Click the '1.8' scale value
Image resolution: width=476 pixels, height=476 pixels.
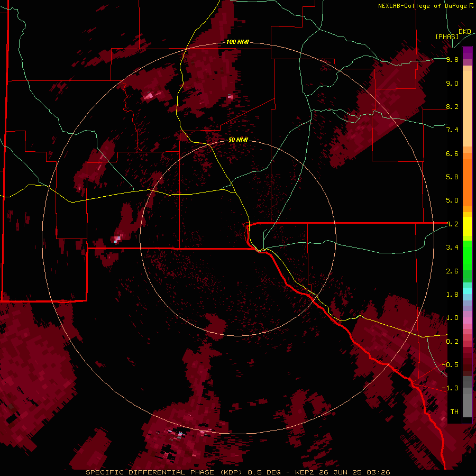pos(452,295)
